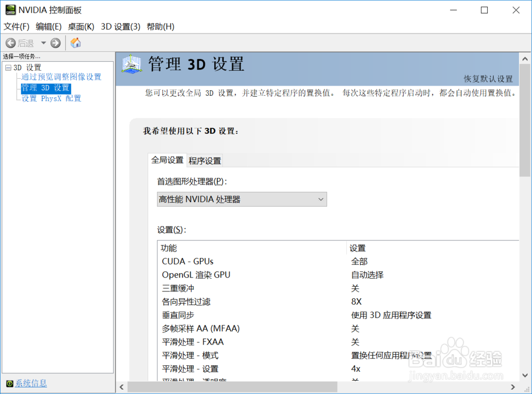Image resolution: width=532 pixels, height=394 pixels.
Task: Select 管理 3D 设置 in the task tree
Action: pyautogui.click(x=46, y=88)
